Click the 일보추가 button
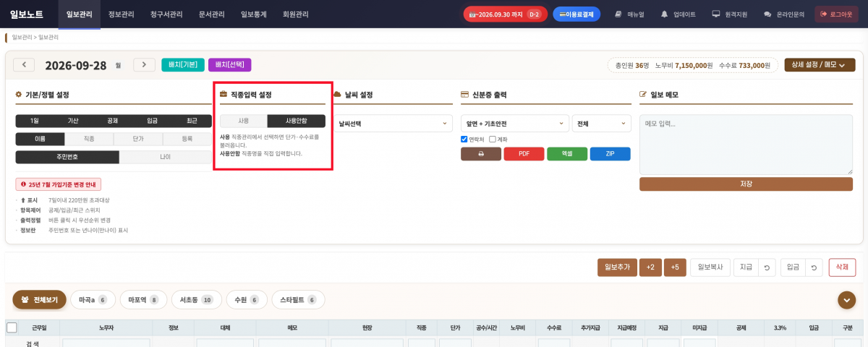This screenshot has width=868, height=347. pyautogui.click(x=618, y=267)
